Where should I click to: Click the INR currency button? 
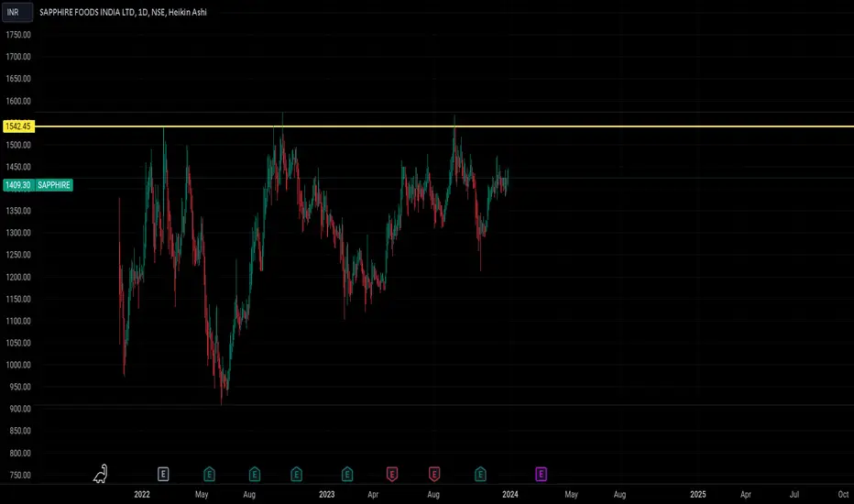coord(16,12)
